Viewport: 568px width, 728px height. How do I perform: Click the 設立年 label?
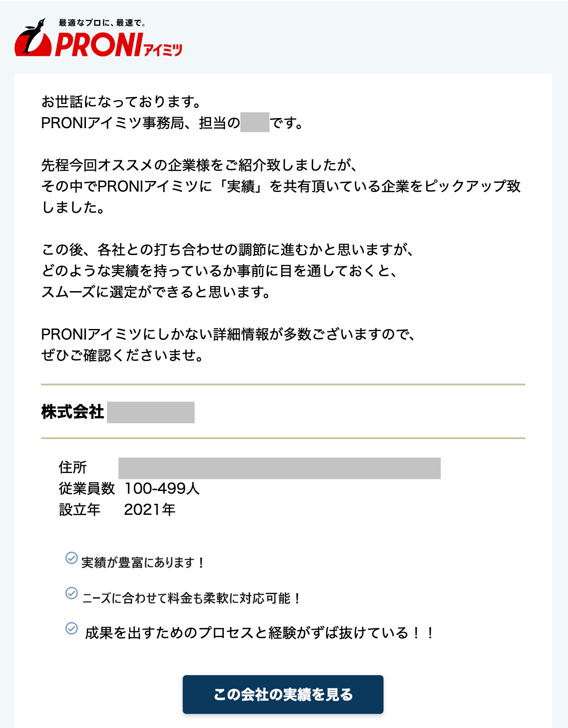click(80, 510)
